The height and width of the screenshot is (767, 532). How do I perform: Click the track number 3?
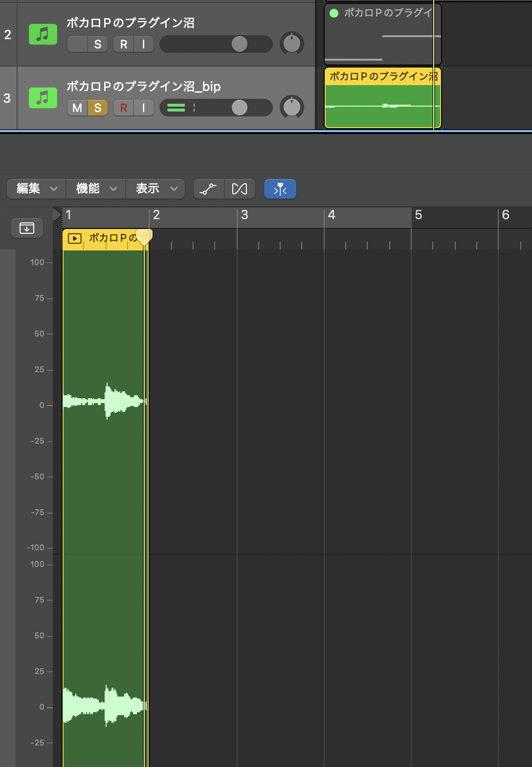[7, 98]
